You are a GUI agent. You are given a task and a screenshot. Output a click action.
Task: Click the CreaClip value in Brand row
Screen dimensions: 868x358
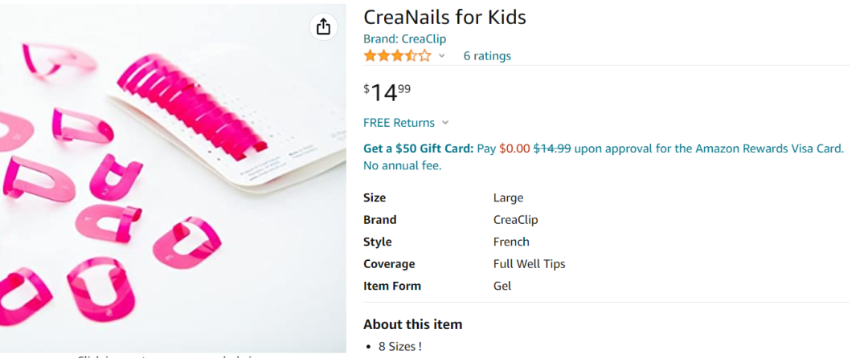point(515,220)
